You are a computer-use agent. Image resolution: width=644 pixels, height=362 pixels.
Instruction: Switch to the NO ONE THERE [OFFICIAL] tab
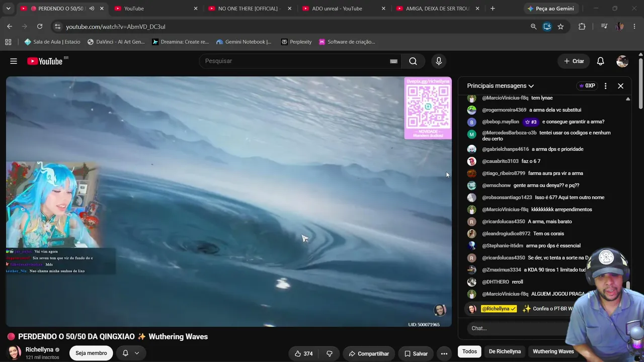(x=250, y=9)
